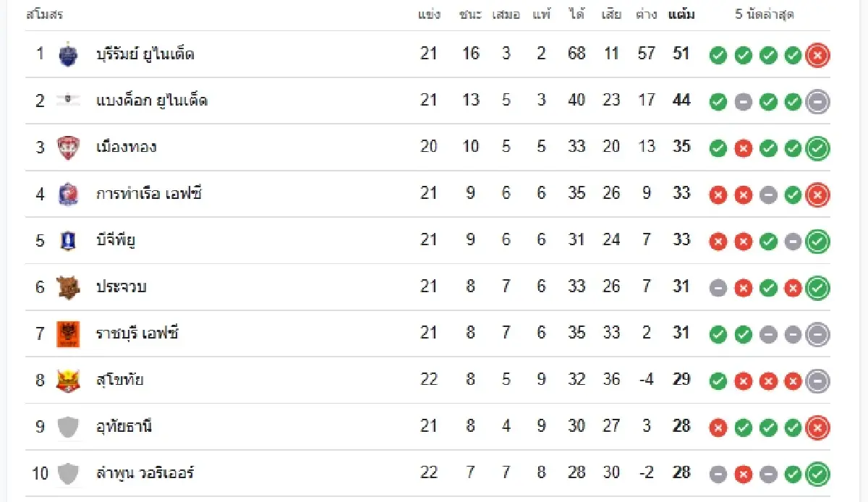
Task: Click the แต้ม points column header
Action: click(681, 14)
